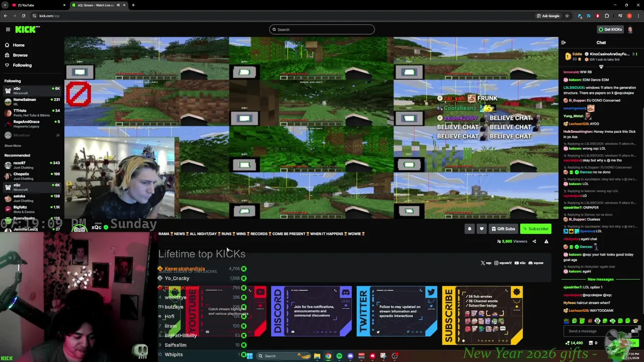Open user profile avatar menu
The image size is (644, 362).
[x=630, y=29]
